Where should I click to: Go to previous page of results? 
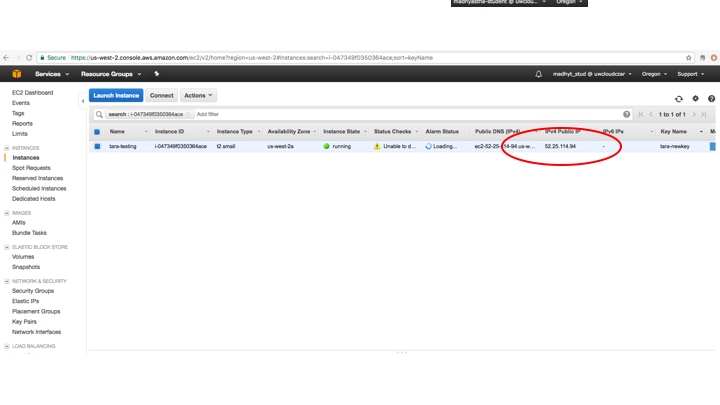coord(651,114)
